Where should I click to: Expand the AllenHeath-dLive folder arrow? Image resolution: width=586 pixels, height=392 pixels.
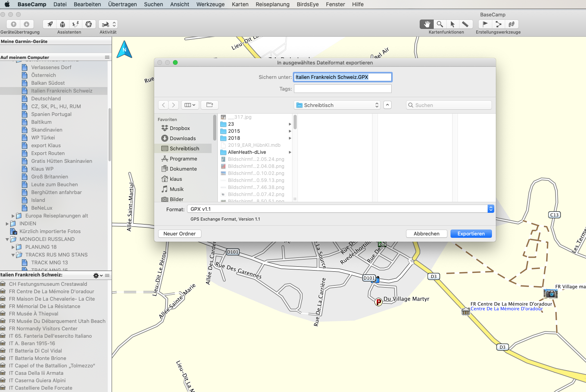point(290,152)
